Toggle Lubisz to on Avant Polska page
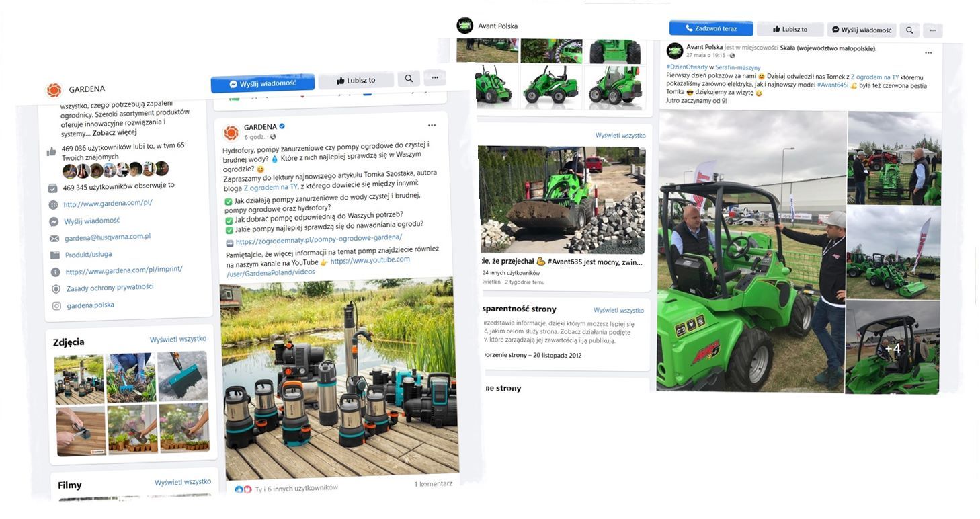 (790, 29)
